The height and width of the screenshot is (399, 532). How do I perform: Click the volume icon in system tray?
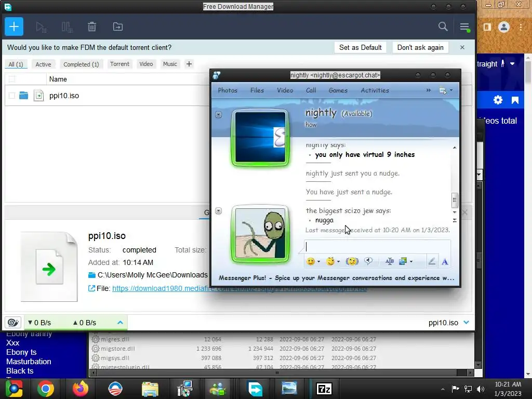481,389
